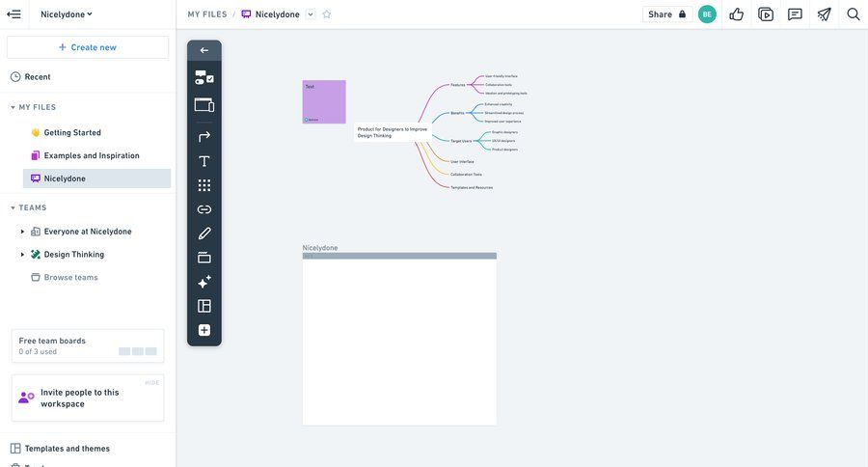Select the flowchart and task elements tool
Image resolution: width=868 pixels, height=467 pixels.
204,77
